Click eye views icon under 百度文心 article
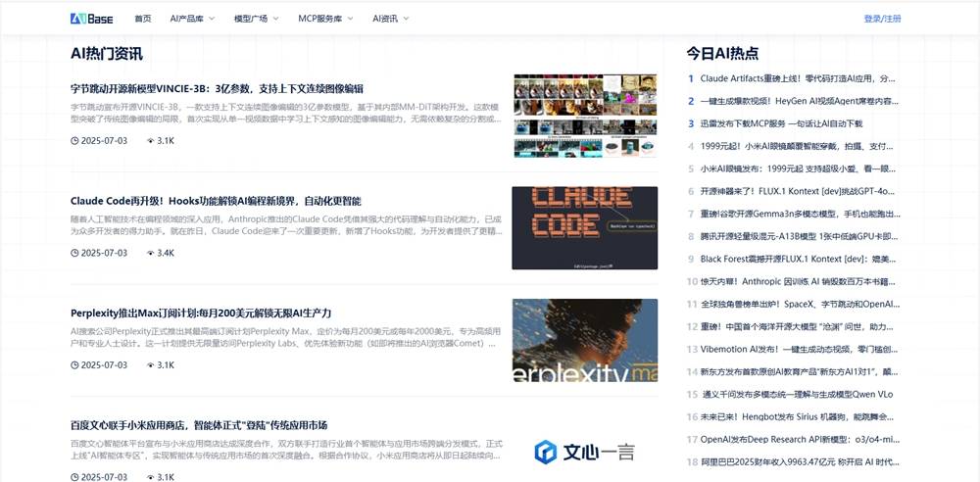Viewport: 980px width, 482px height. (150, 477)
